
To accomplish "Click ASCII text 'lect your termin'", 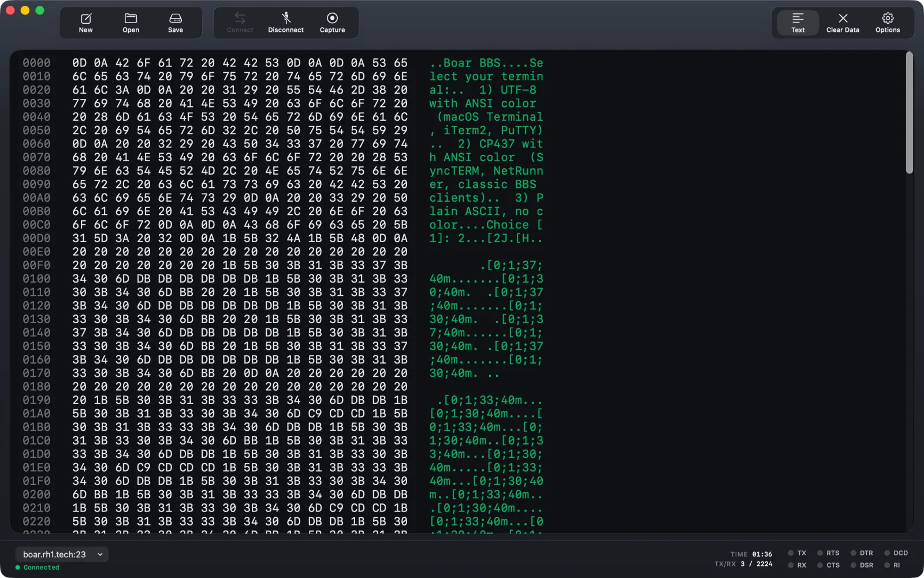I will click(486, 76).
